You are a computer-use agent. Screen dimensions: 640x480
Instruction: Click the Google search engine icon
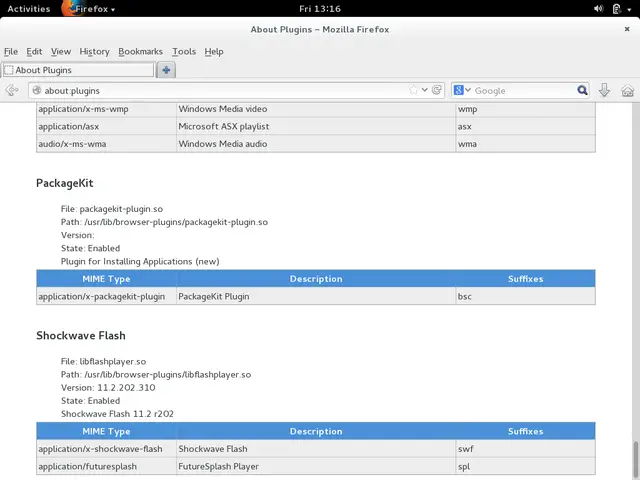pyautogui.click(x=458, y=90)
